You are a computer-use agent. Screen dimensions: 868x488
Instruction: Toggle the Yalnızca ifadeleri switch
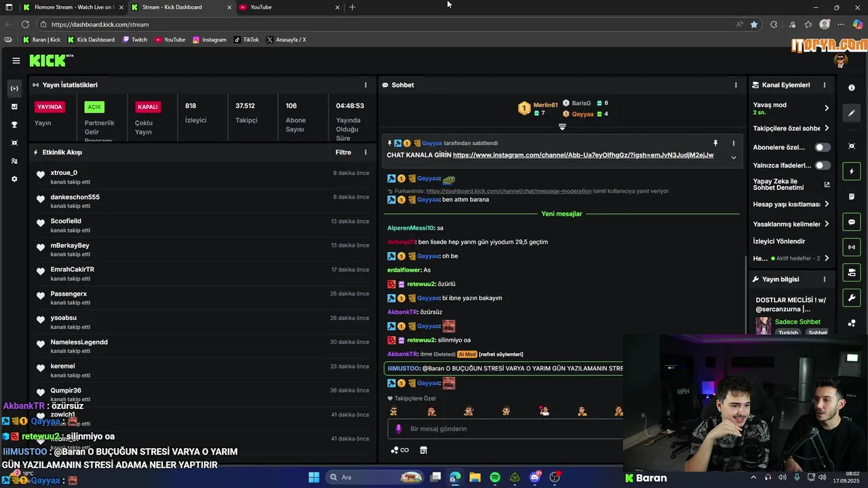point(823,165)
